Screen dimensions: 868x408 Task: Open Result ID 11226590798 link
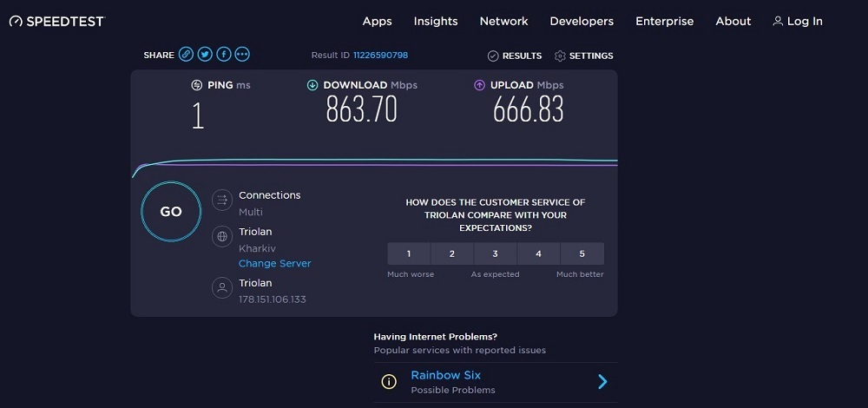click(x=381, y=55)
